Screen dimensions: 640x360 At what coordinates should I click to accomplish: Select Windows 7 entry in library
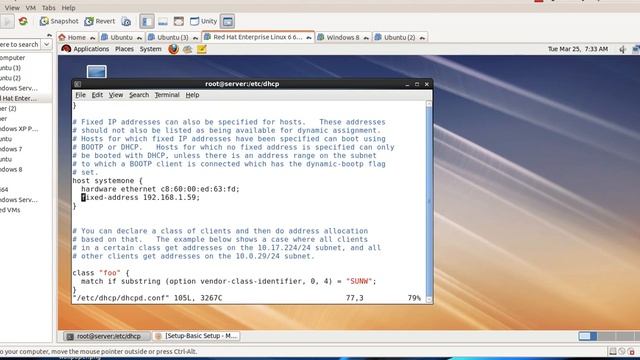(x=11, y=149)
